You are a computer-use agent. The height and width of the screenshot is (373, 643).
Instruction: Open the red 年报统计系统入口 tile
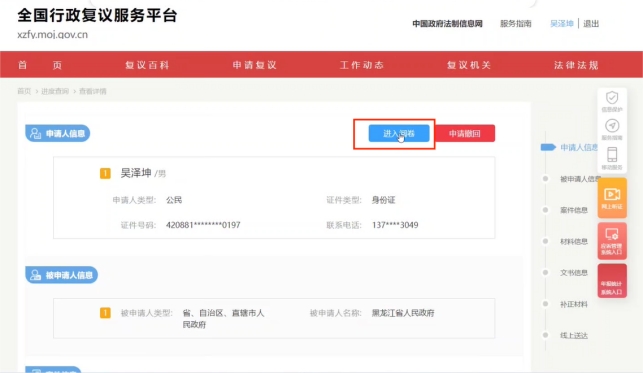pyautogui.click(x=612, y=281)
